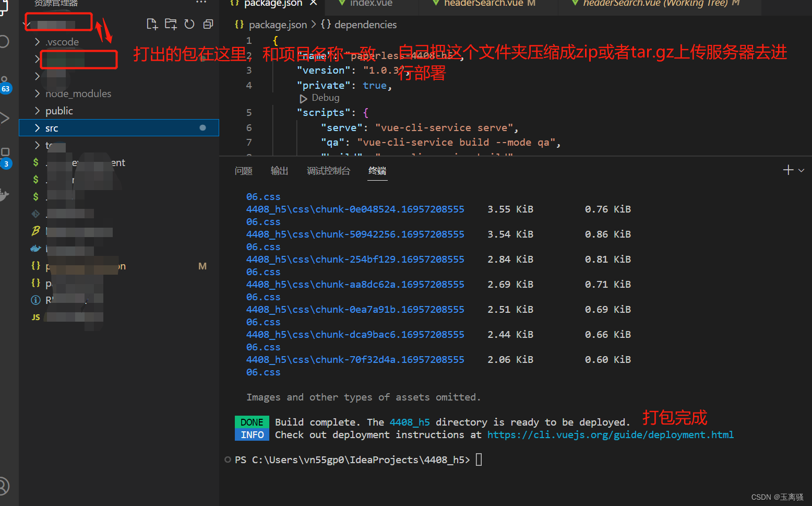Click the New File icon in explorer

pyautogui.click(x=152, y=24)
